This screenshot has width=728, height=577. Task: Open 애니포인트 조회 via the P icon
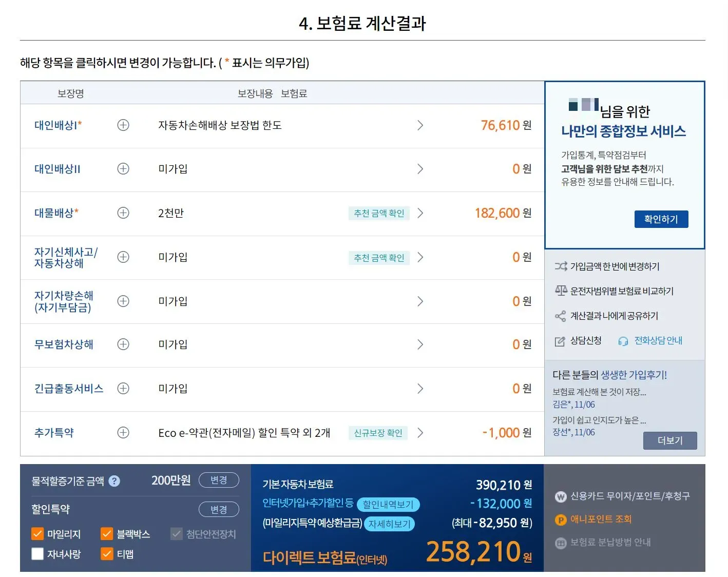coord(560,520)
